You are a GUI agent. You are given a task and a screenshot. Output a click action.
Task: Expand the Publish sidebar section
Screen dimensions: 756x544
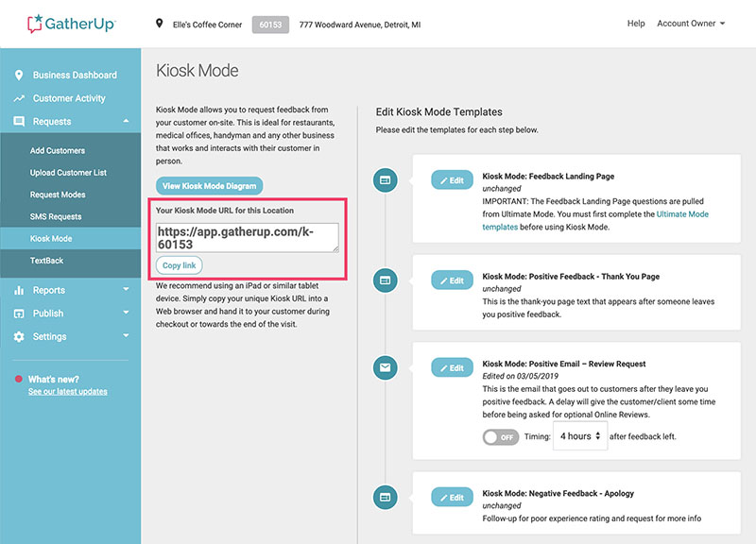tap(126, 313)
